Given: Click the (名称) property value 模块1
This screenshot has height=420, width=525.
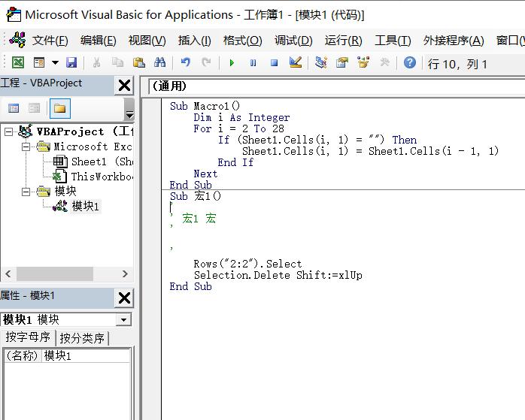Looking at the screenshot, I should (x=86, y=356).
